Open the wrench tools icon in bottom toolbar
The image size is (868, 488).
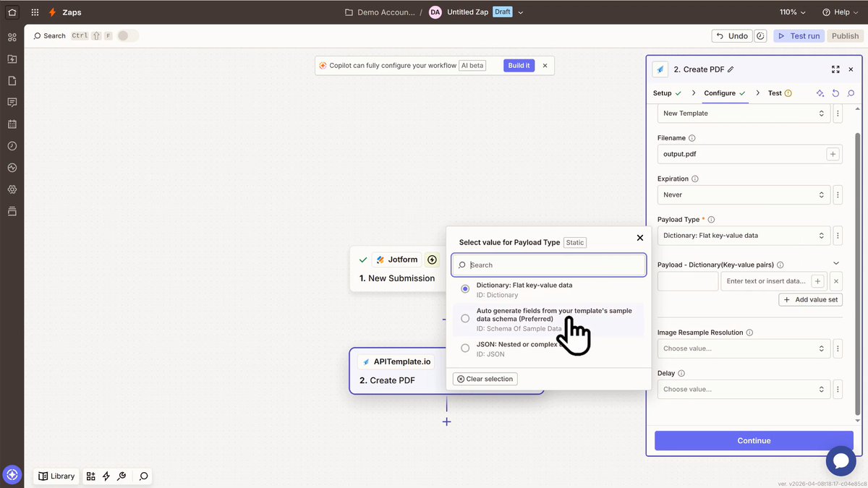[x=122, y=476]
